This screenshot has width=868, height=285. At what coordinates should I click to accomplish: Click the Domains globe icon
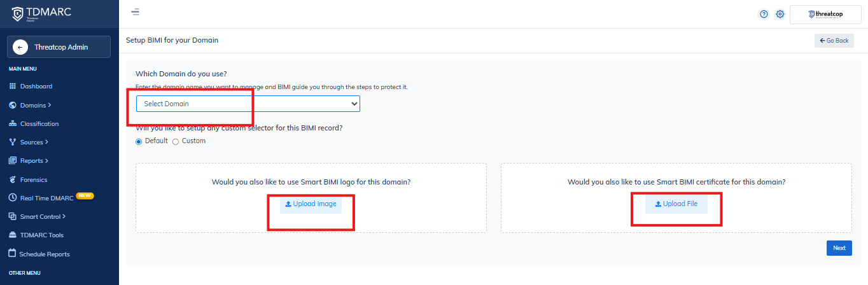[x=13, y=105]
